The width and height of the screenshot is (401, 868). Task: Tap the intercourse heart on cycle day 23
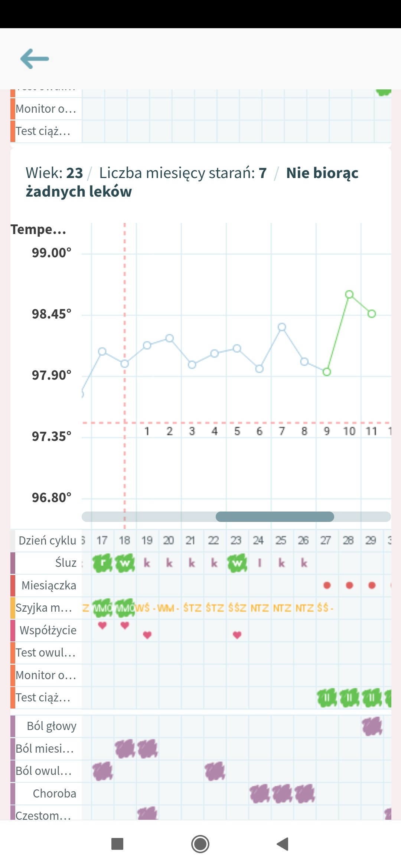237,635
